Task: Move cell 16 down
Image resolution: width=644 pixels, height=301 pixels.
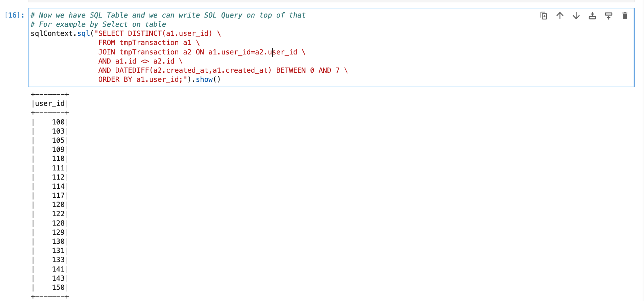Action: 576,16
